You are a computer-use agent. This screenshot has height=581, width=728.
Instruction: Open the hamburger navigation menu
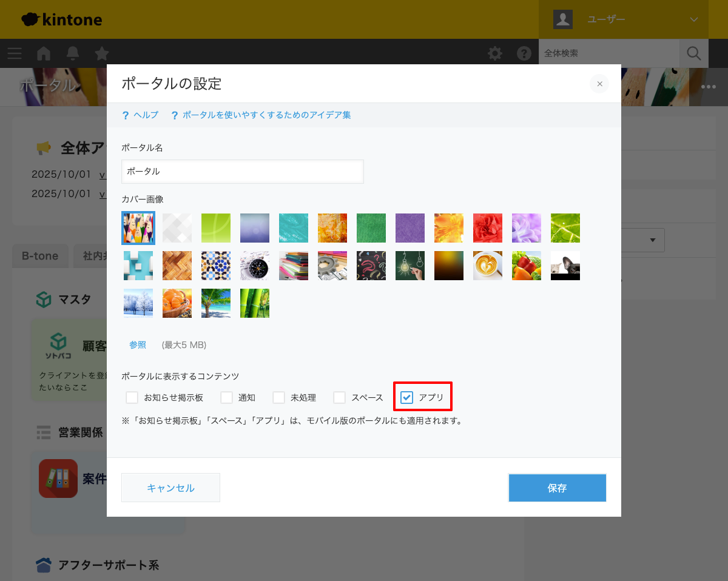(x=15, y=53)
